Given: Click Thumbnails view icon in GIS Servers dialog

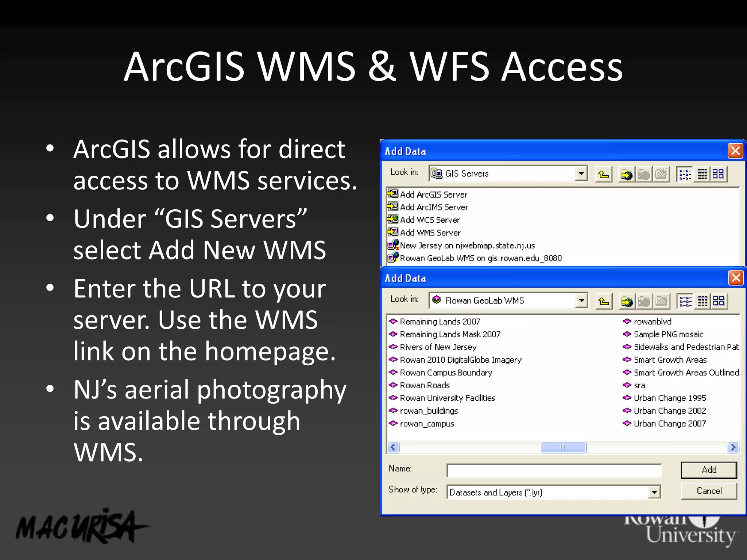Looking at the screenshot, I should pos(718,174).
